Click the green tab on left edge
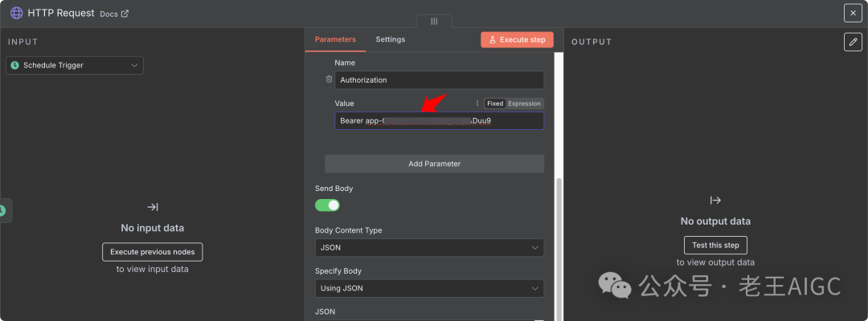868x321 pixels. pyautogui.click(x=5, y=210)
